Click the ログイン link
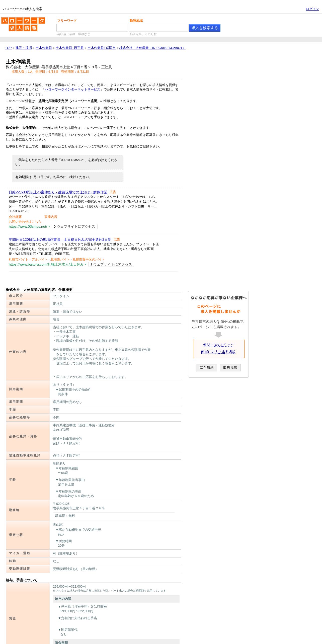This screenshot has width=322, height=644. point(312,9)
